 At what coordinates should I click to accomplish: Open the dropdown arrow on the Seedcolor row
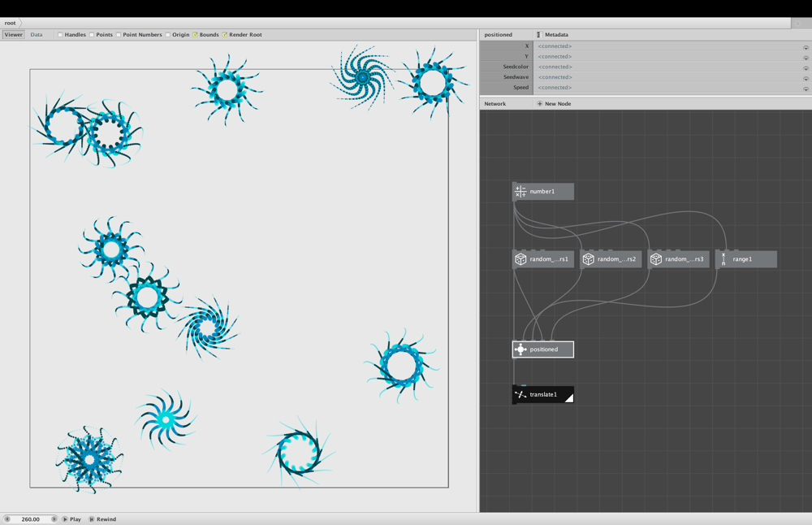click(806, 68)
